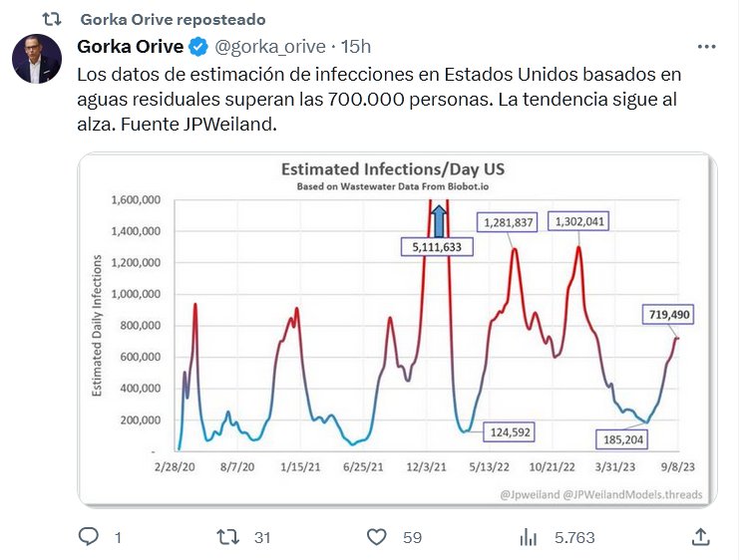The height and width of the screenshot is (560, 744).
Task: Click the blue upward arrow in the chart
Action: 437,220
